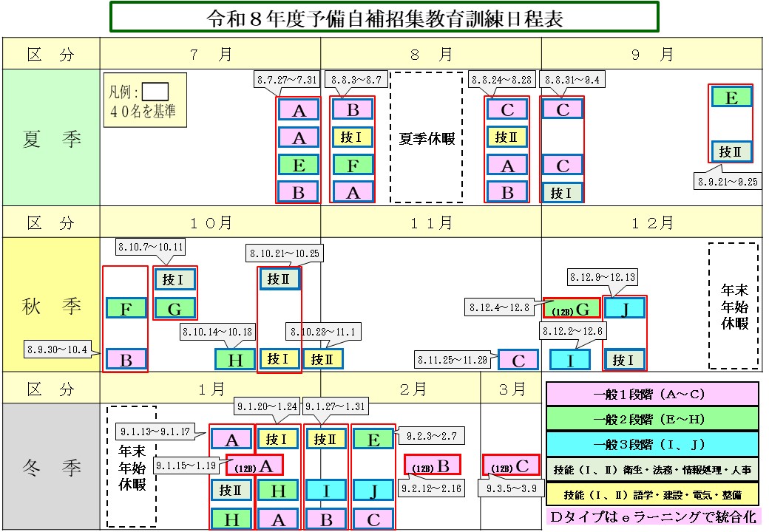Click the J box in the 12月 column
Screen dimensions: 769x532
click(624, 309)
